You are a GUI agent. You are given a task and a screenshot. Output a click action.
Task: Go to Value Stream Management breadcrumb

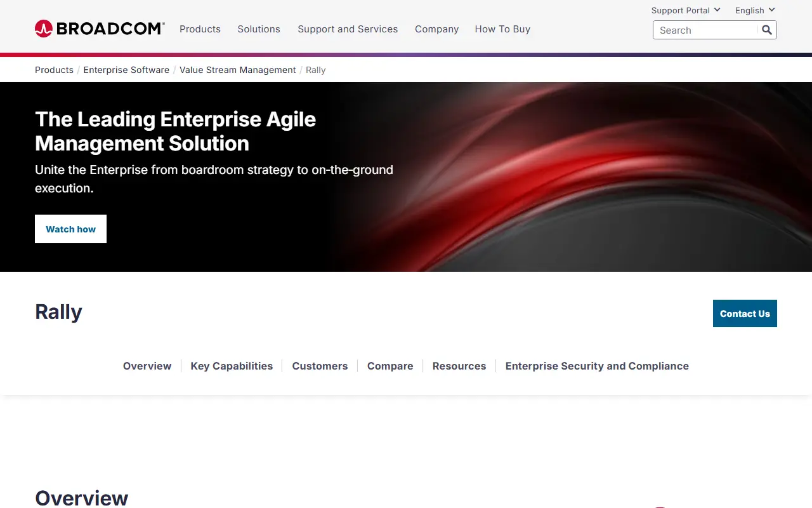(x=238, y=70)
